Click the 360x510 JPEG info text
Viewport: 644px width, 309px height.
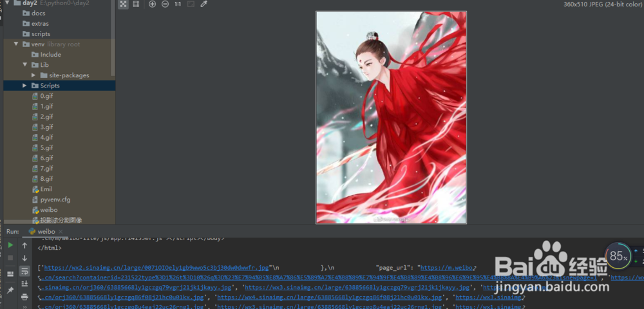pos(603,4)
